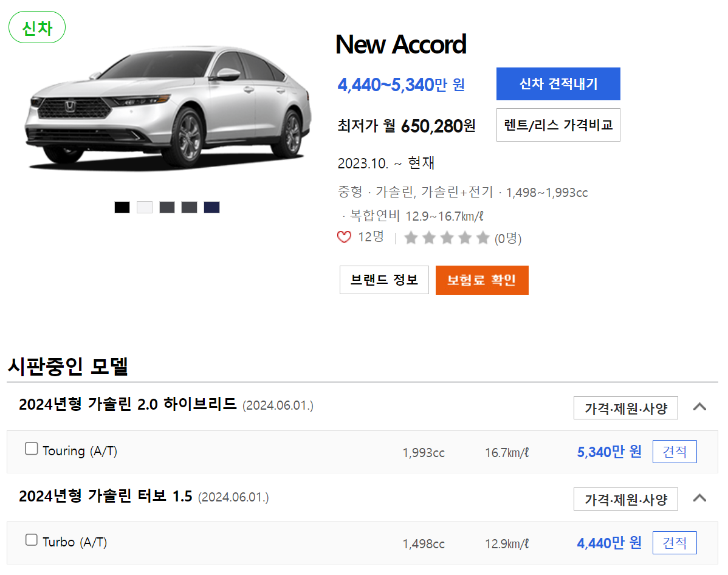Open 렌트/리스 가격비교

pyautogui.click(x=558, y=125)
